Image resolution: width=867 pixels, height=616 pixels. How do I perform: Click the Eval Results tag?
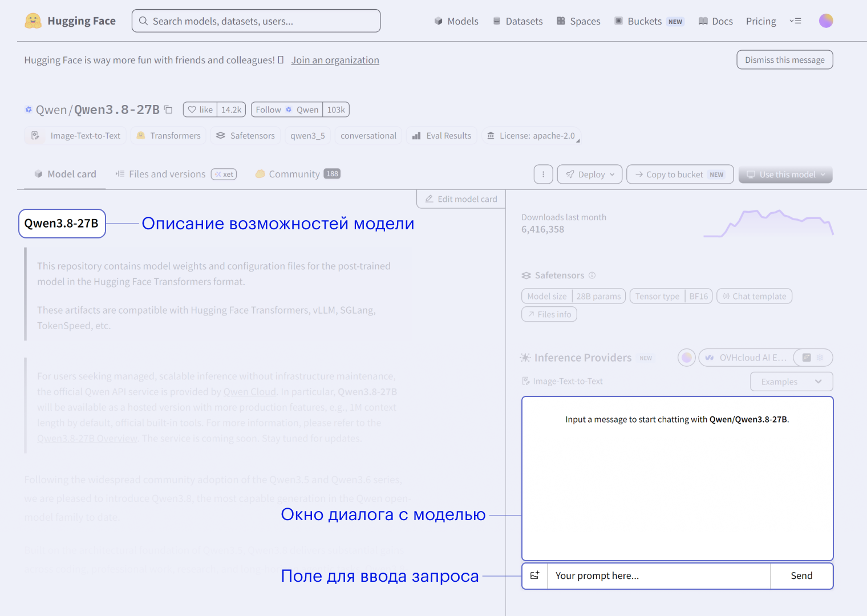442,136
